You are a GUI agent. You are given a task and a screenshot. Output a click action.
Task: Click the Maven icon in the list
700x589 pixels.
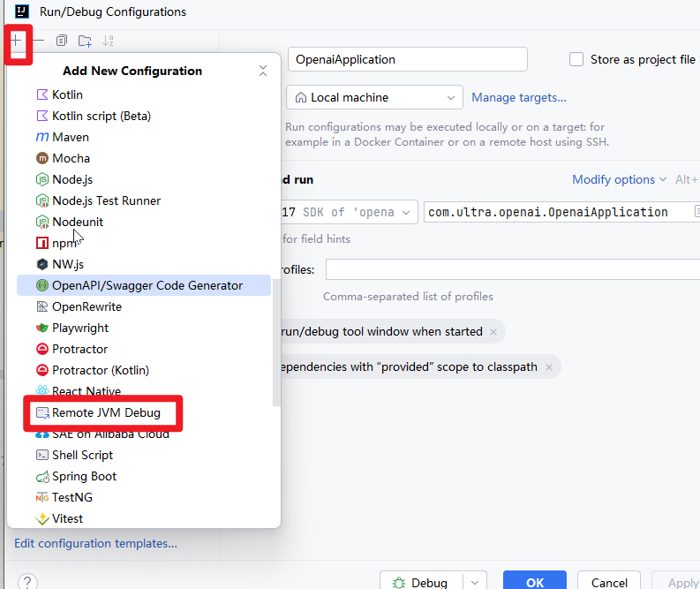coord(42,137)
